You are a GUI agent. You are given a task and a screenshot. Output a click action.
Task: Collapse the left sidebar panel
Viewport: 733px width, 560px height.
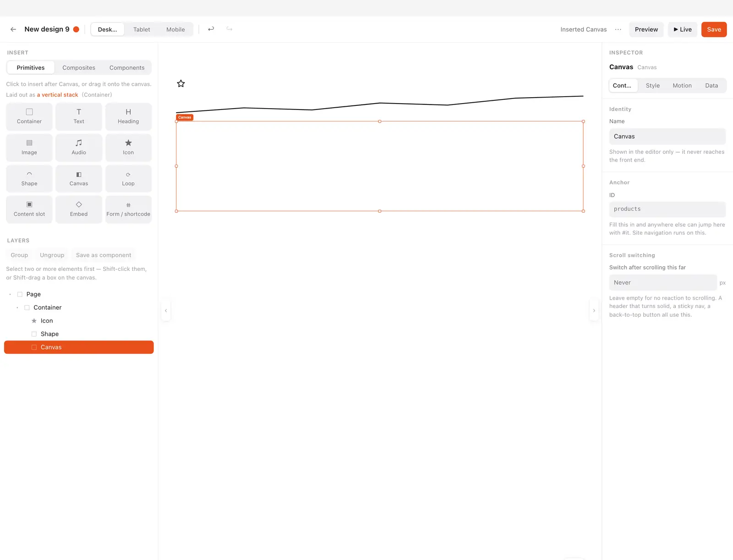[x=166, y=311]
